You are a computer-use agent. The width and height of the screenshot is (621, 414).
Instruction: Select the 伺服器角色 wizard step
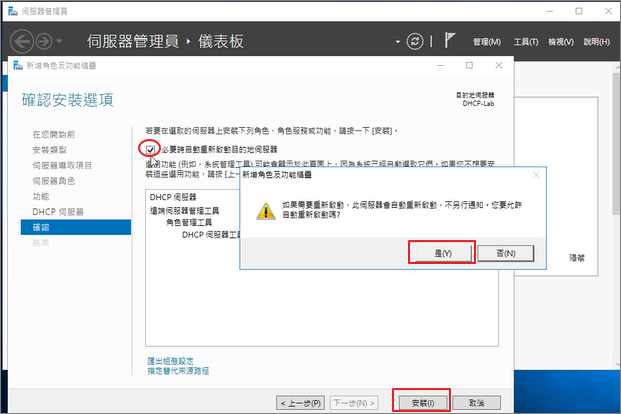(53, 181)
